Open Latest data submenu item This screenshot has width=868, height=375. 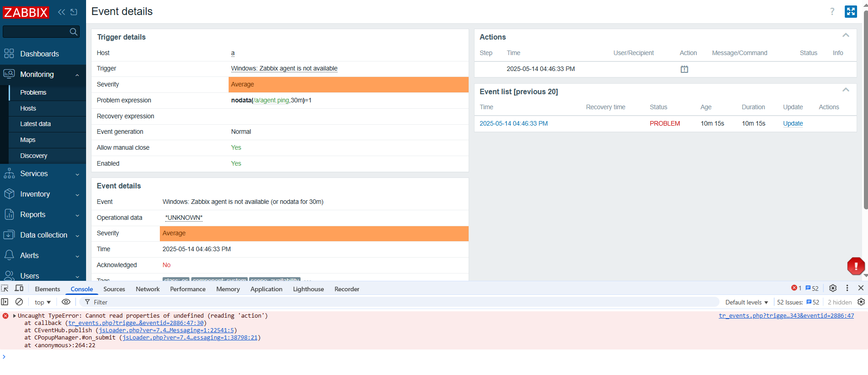coord(47,124)
